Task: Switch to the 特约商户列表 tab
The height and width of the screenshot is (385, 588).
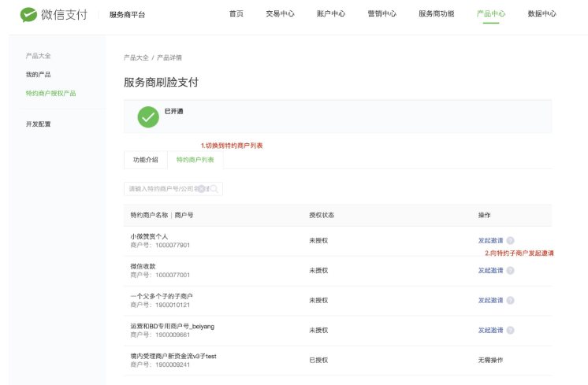Action: (195, 160)
